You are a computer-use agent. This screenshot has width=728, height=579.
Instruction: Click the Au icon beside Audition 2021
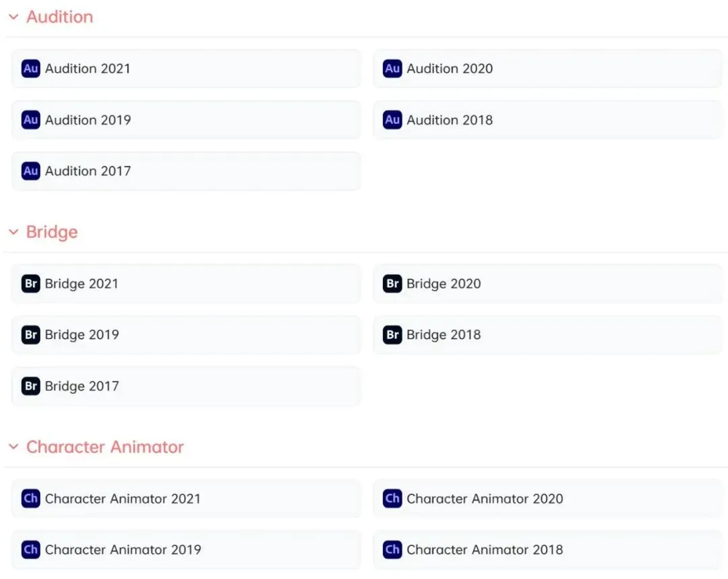(x=31, y=69)
